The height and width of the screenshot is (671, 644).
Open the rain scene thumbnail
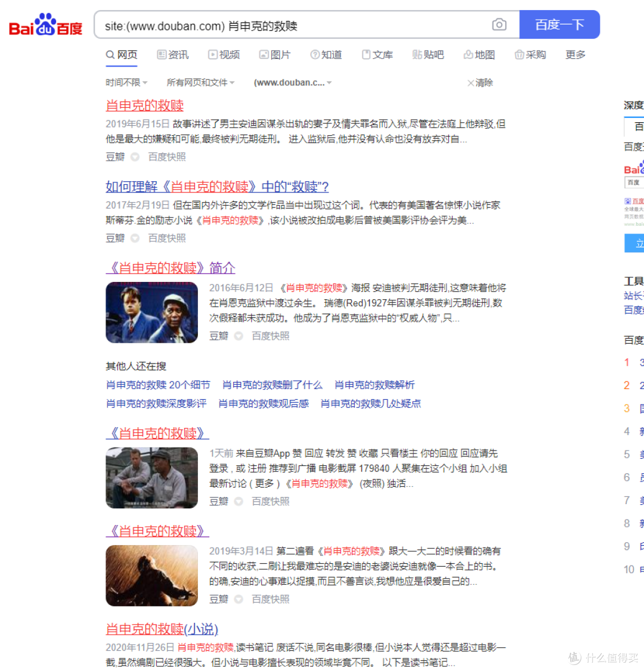click(152, 576)
